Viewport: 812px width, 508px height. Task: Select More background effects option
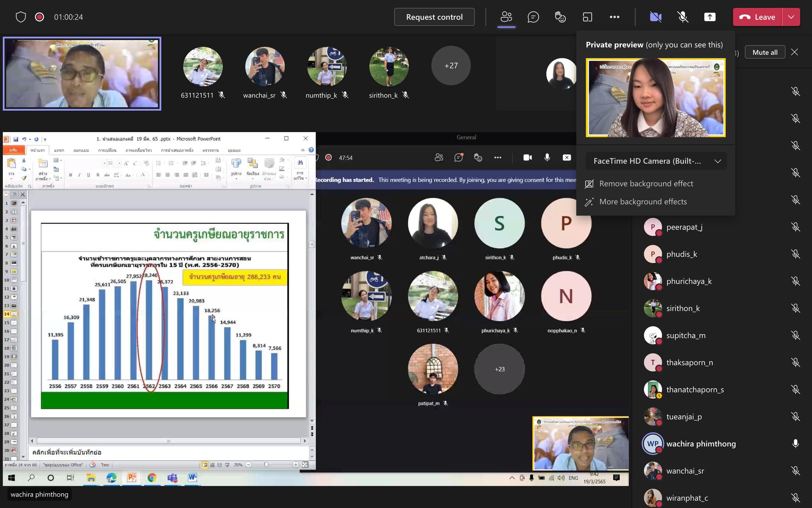(x=643, y=202)
